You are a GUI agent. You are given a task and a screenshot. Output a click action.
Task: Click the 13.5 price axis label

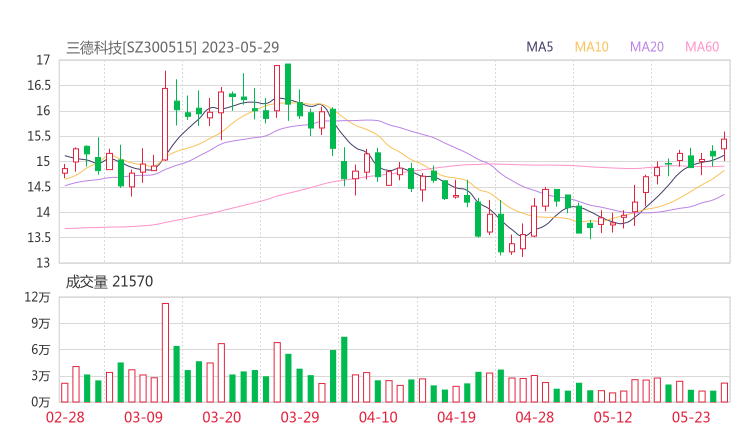click(x=39, y=237)
